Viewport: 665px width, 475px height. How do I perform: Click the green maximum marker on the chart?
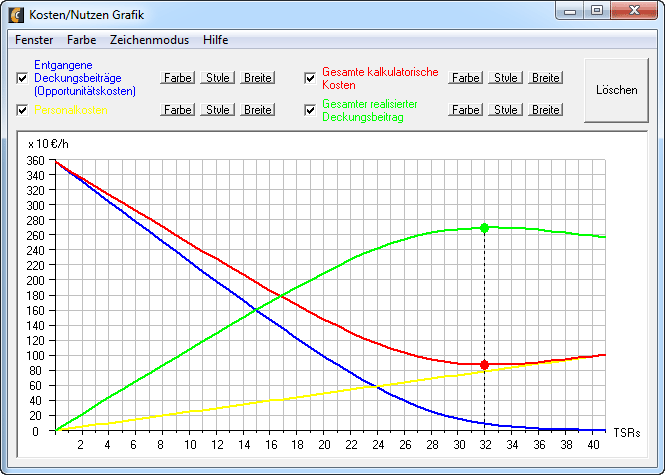click(485, 228)
